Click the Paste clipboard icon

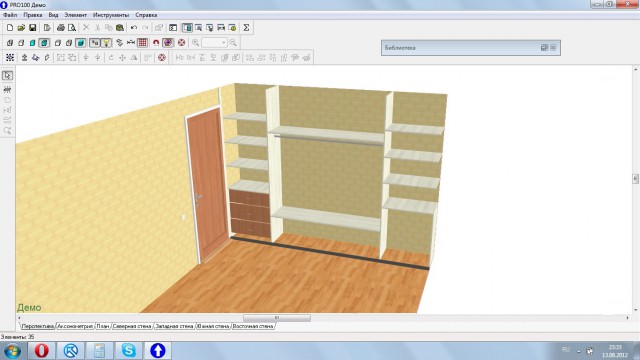click(120, 28)
